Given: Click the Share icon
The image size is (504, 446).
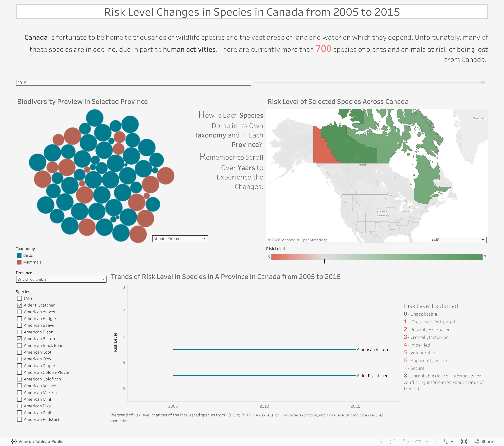Looking at the screenshot, I should (x=476, y=442).
